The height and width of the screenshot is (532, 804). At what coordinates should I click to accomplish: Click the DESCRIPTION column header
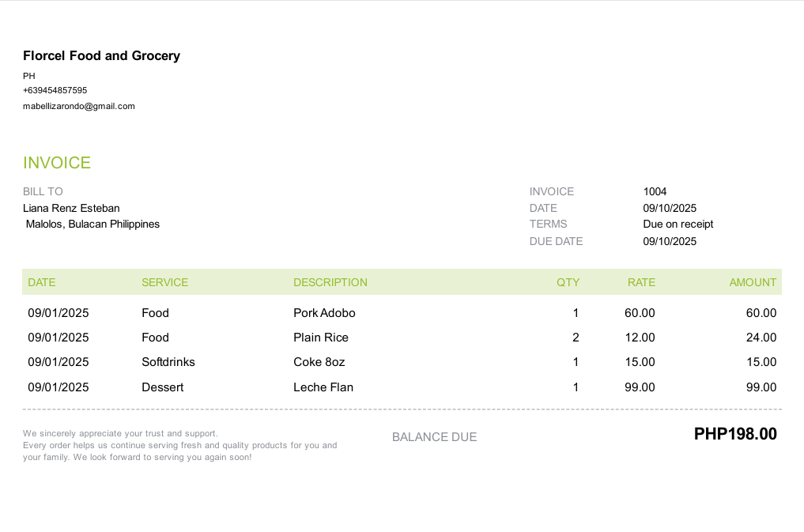click(330, 282)
